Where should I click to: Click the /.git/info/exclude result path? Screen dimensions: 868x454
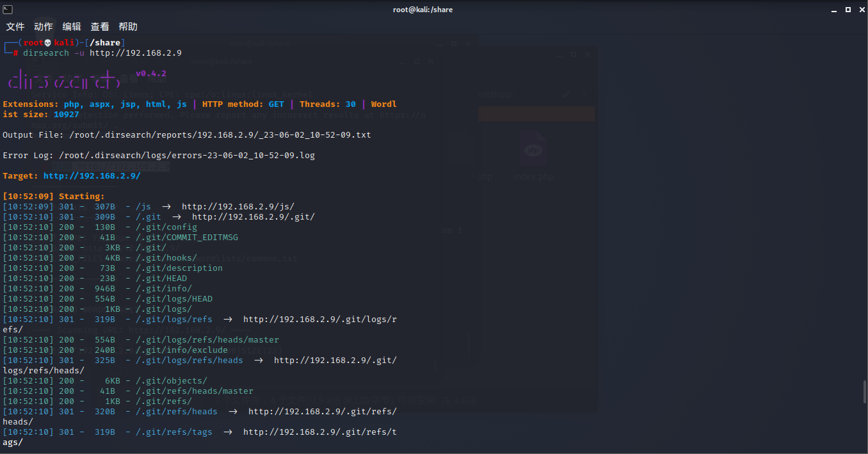(182, 350)
